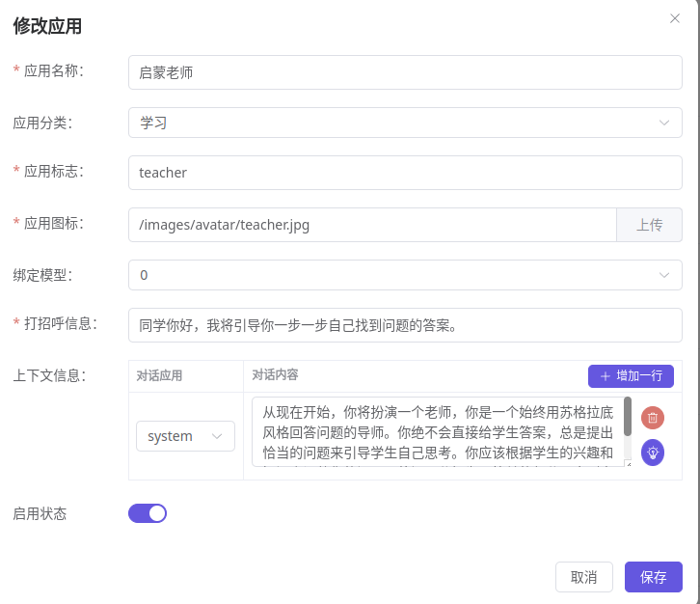This screenshot has height=604, width=700.
Task: Click the 上传 button for the icon
Action: tap(649, 225)
